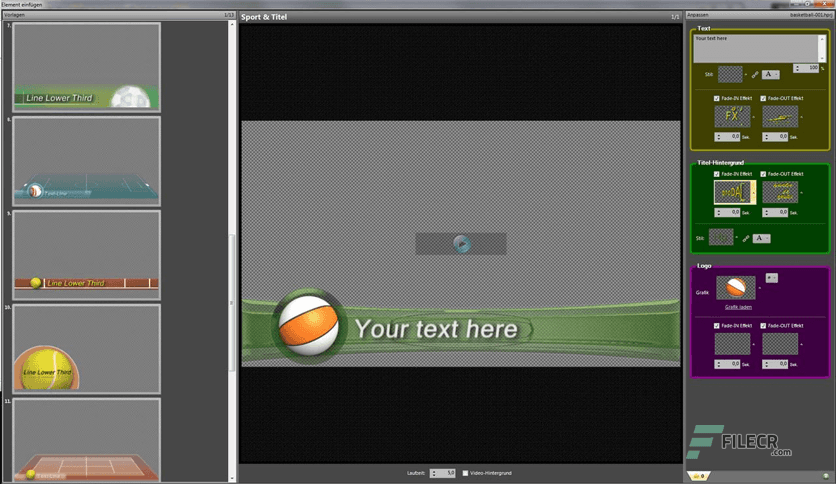Click the Vorlagen panel header
This screenshot has height=484, width=836.
(118, 15)
